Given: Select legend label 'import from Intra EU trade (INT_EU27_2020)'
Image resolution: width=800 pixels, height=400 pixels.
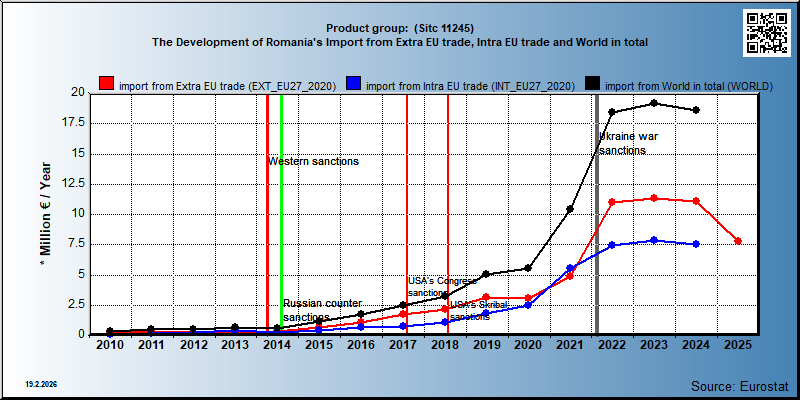Looking at the screenshot, I should click(470, 86).
